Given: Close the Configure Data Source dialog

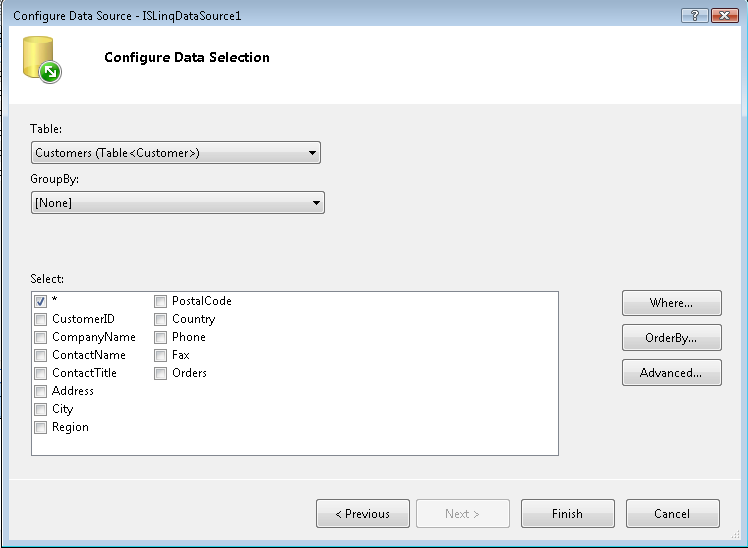Looking at the screenshot, I should click(x=723, y=16).
